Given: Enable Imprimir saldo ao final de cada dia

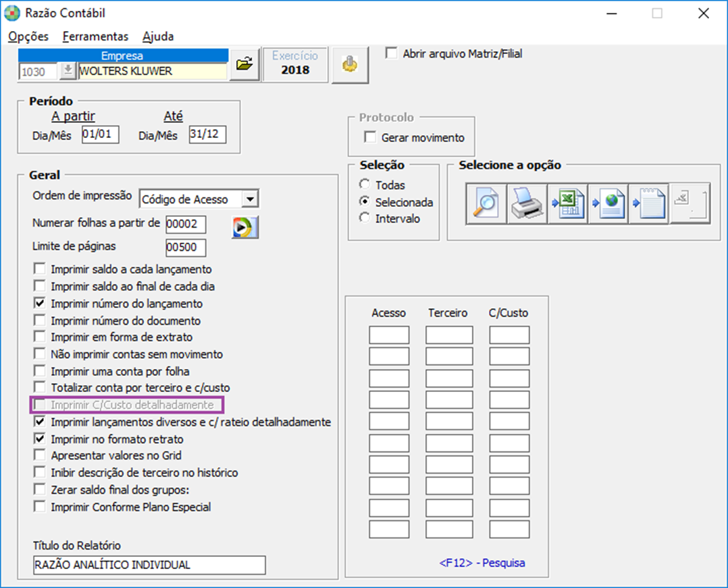Looking at the screenshot, I should 40,286.
